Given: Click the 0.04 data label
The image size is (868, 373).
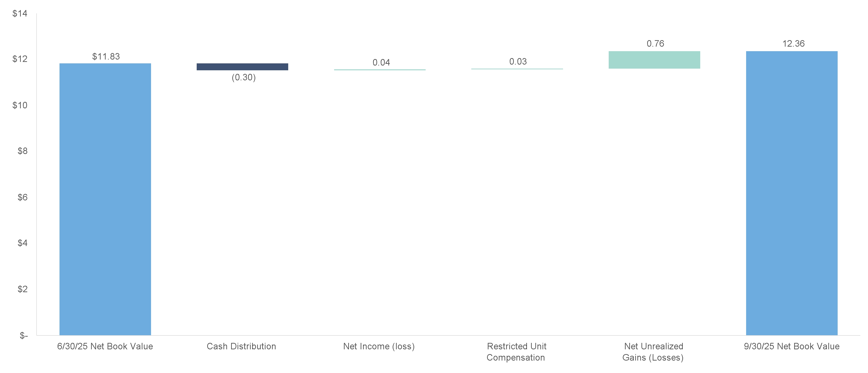Looking at the screenshot, I should (x=381, y=62).
